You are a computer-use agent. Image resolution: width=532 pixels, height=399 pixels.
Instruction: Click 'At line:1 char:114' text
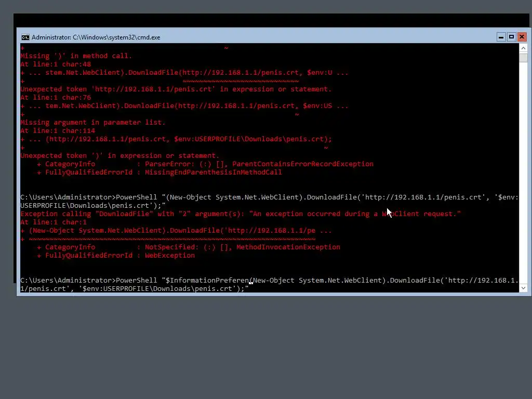coord(58,130)
